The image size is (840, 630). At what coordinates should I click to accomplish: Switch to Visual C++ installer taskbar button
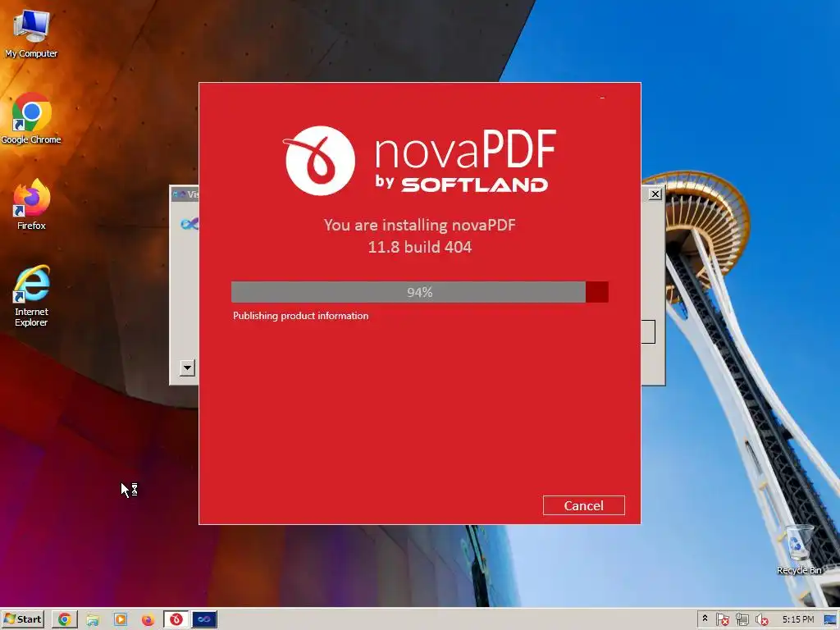click(204, 619)
